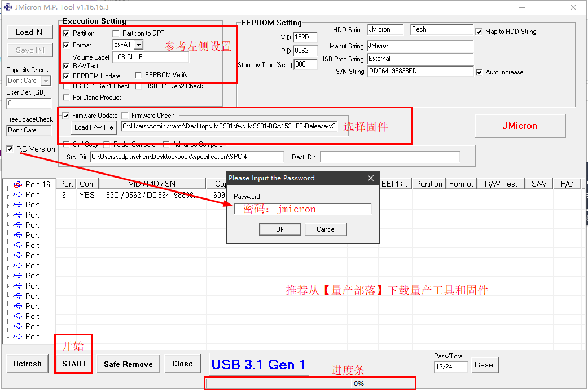Image resolution: width=588 pixels, height=390 pixels.
Task: Click the USB 3.1 Gen 1 button
Action: click(259, 364)
